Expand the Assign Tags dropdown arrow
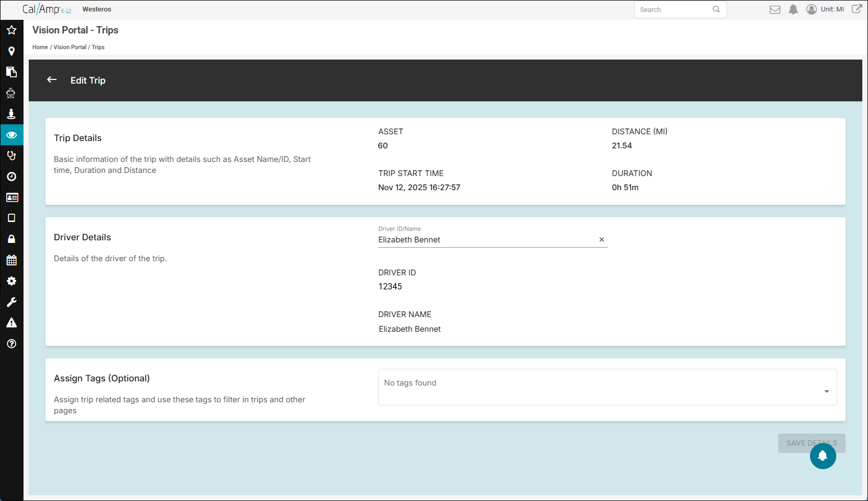The height and width of the screenshot is (501, 868). point(827,391)
